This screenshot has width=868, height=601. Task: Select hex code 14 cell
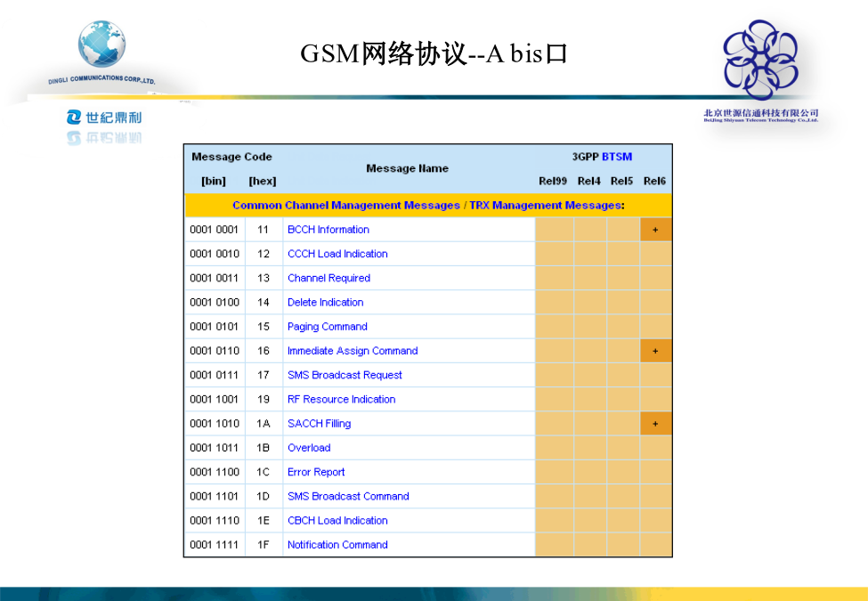coord(264,303)
